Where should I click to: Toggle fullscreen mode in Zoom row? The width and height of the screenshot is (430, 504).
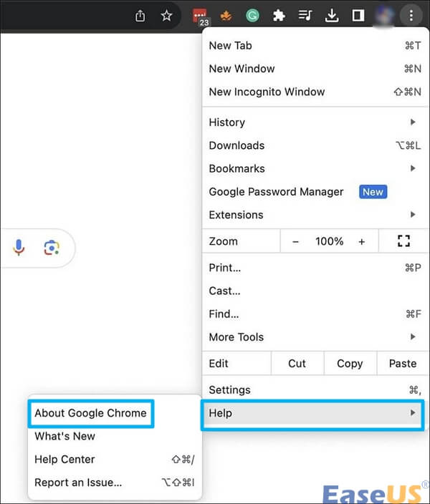click(403, 241)
